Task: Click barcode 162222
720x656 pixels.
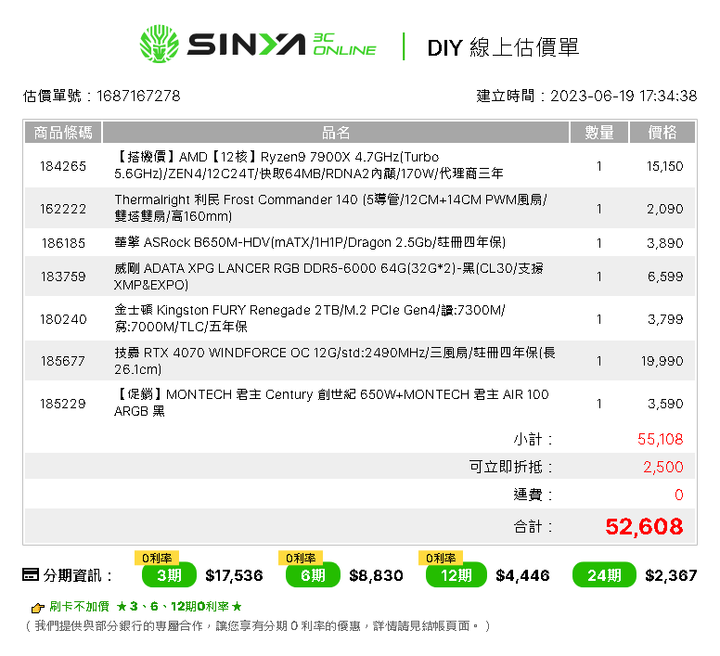Action: [63, 209]
